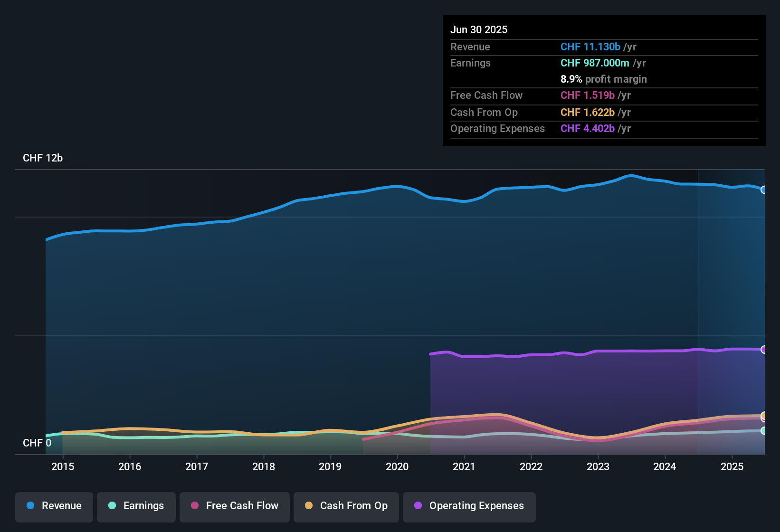Select the Operating Expenses endpoint marker
Viewport: 780px width, 532px height.
point(764,350)
